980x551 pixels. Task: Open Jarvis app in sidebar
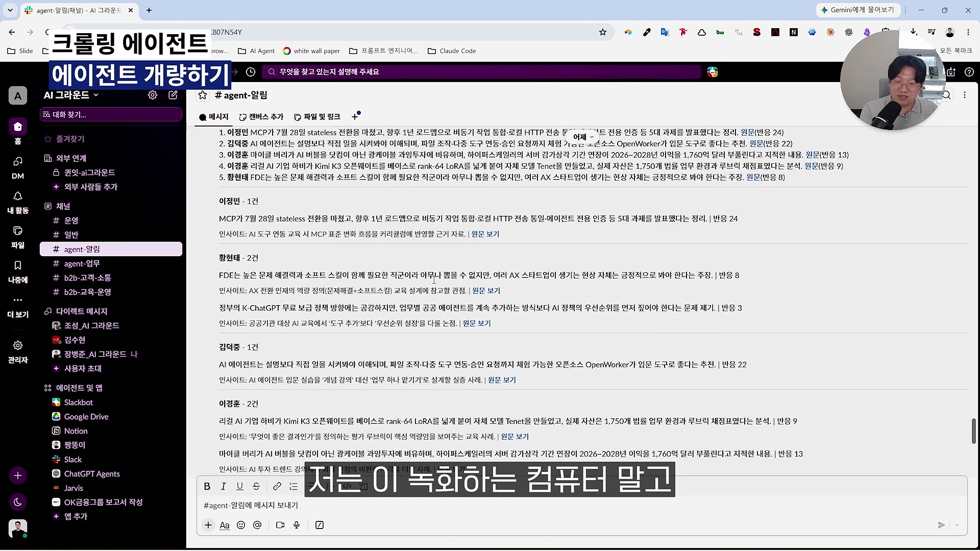coord(111,488)
